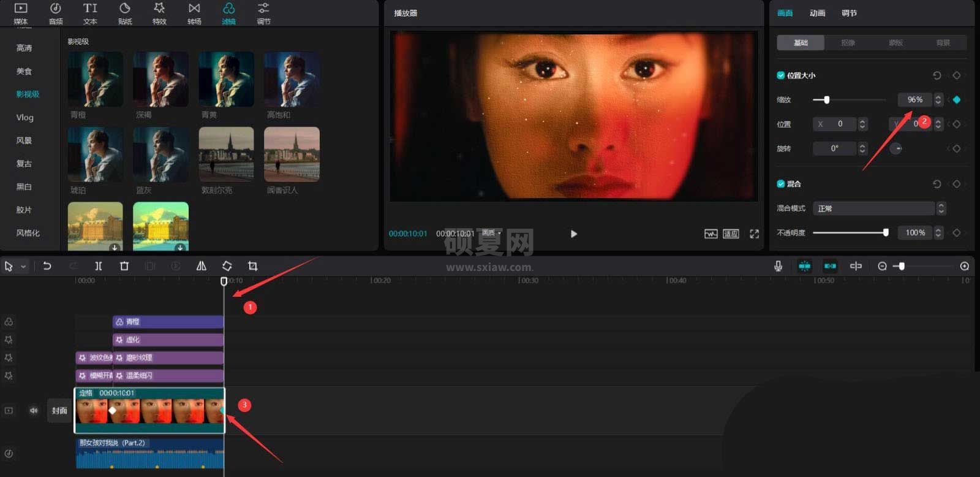Open the 文本 text panel
Image resolution: width=980 pixels, height=477 pixels.
pos(90,13)
